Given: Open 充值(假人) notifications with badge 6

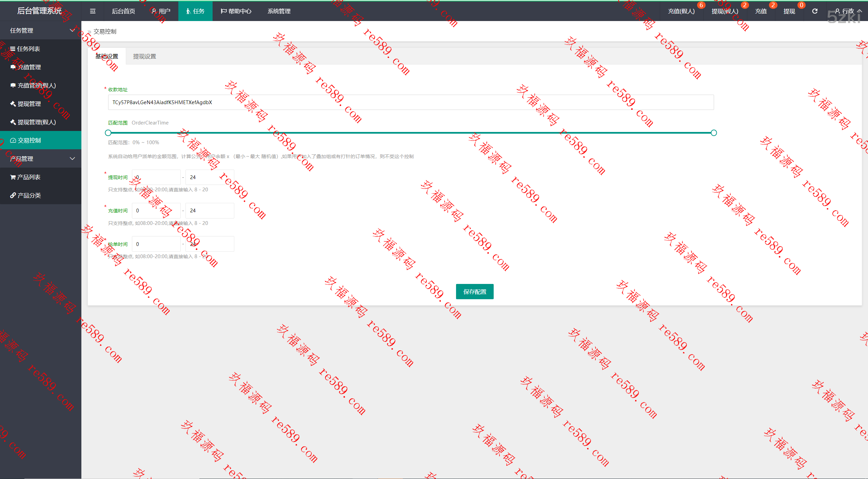Looking at the screenshot, I should tap(681, 11).
